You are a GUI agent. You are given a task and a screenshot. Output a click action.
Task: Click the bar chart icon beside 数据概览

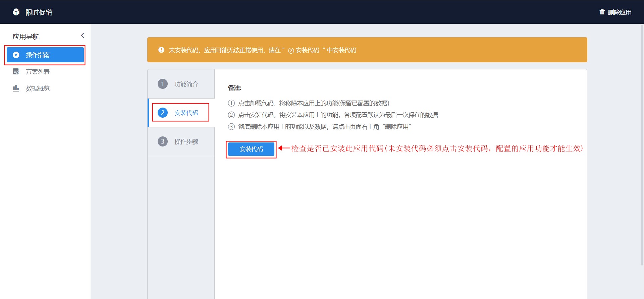pyautogui.click(x=16, y=88)
